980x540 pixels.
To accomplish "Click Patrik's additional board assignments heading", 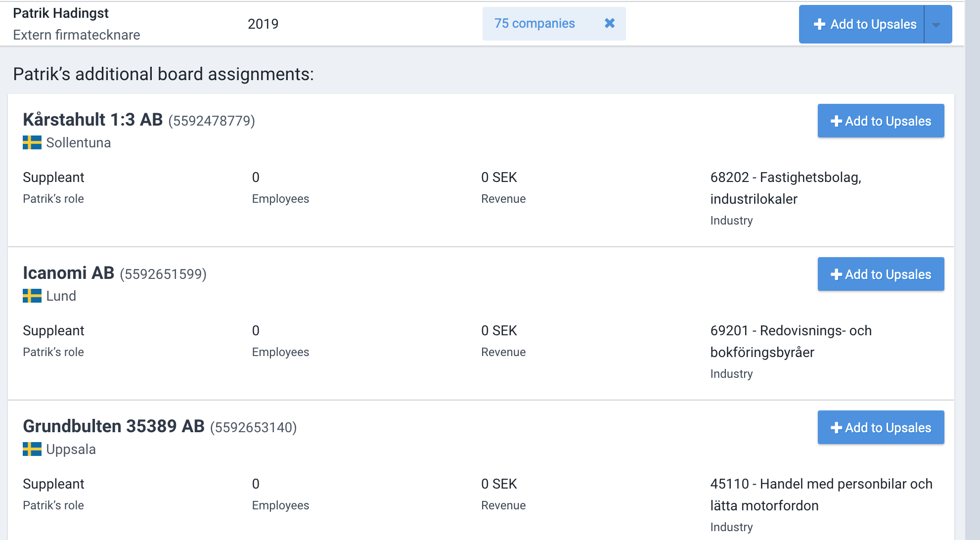I will 163,74.
